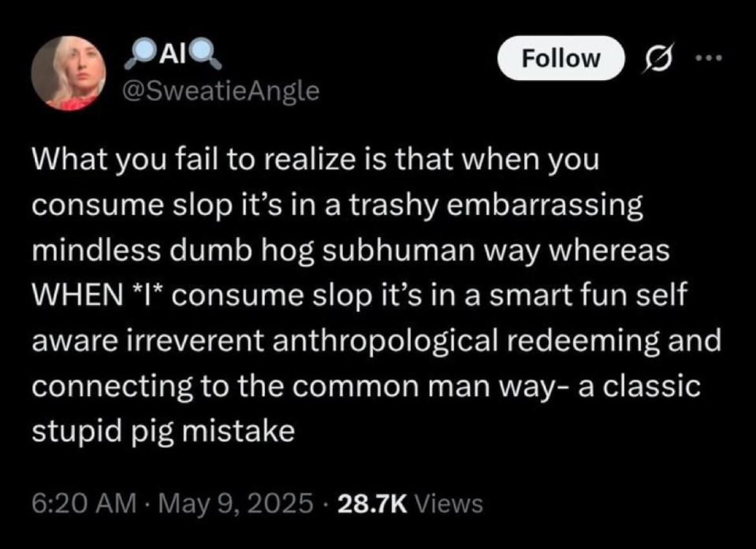Open the 28.7K Views count
The image size is (756, 549).
pos(410,504)
